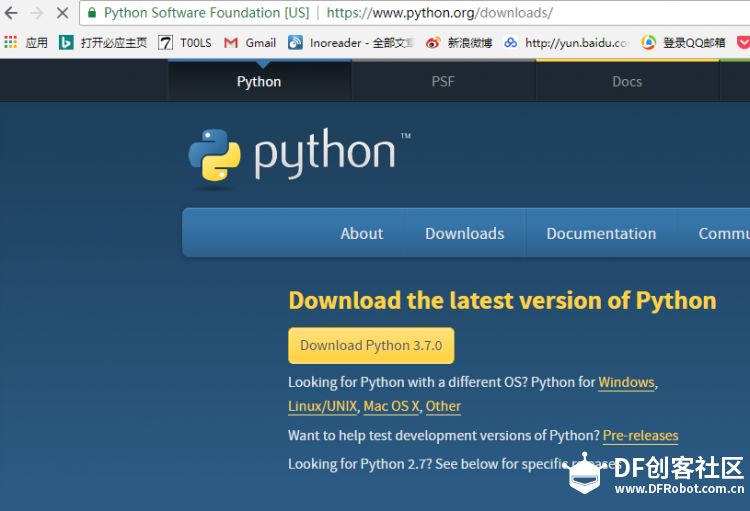Follow the Linux/UNIX link
Image resolution: width=750 pixels, height=511 pixels.
(322, 406)
